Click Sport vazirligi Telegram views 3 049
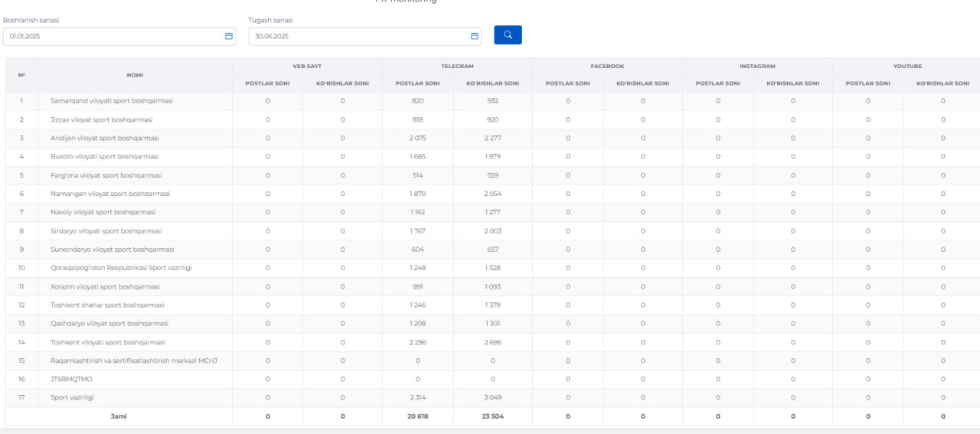Viewport: 980px width, 434px height. click(x=492, y=397)
